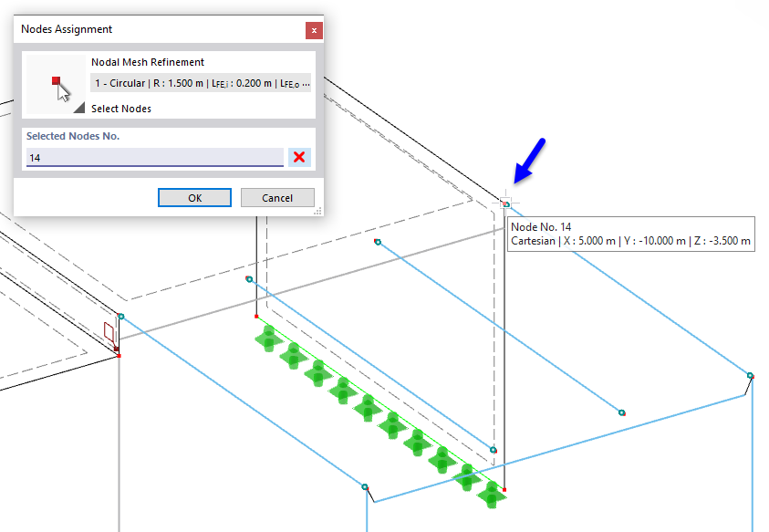This screenshot has height=532, width=769.
Task: Click the Node No. 14 coordinates tooltip
Action: [631, 234]
